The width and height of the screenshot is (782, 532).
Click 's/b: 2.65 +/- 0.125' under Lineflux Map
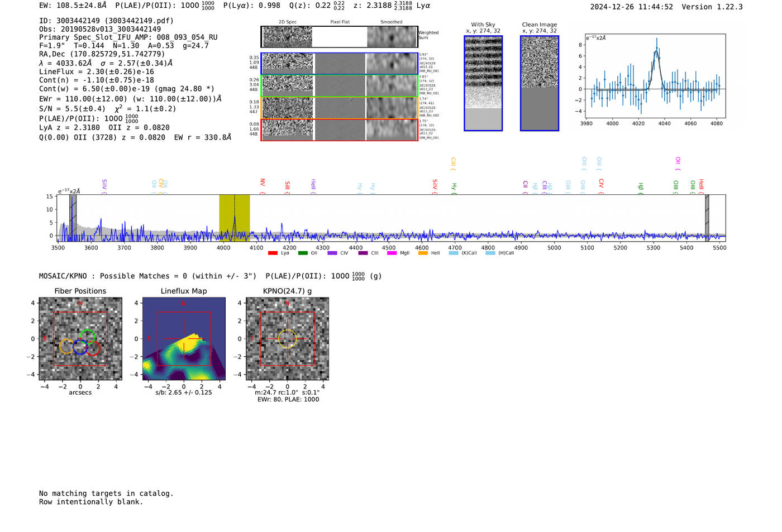(x=184, y=392)
